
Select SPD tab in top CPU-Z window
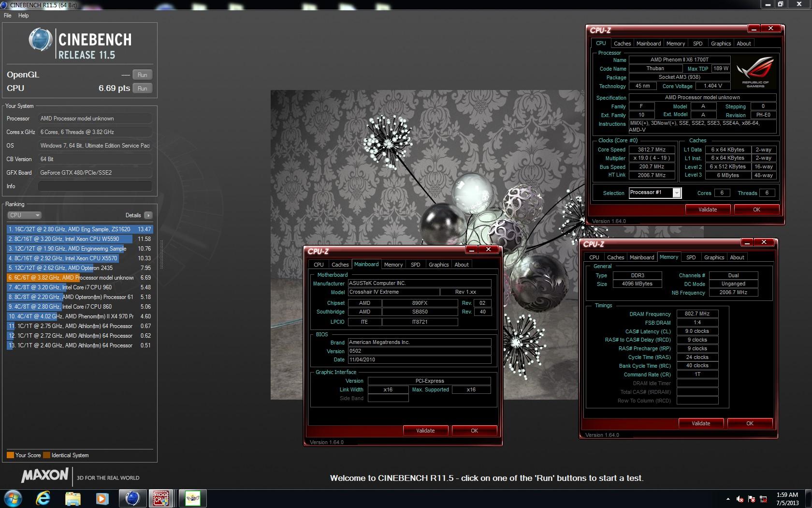pyautogui.click(x=697, y=44)
